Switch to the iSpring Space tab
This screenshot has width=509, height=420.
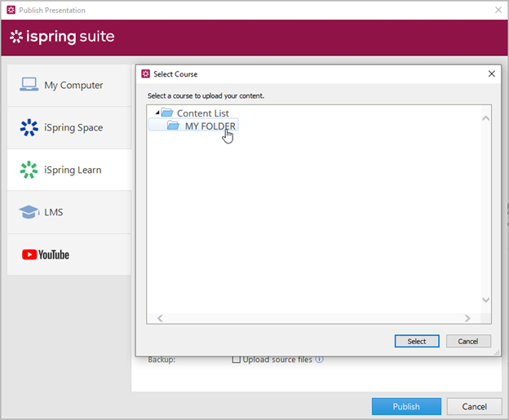pos(69,127)
